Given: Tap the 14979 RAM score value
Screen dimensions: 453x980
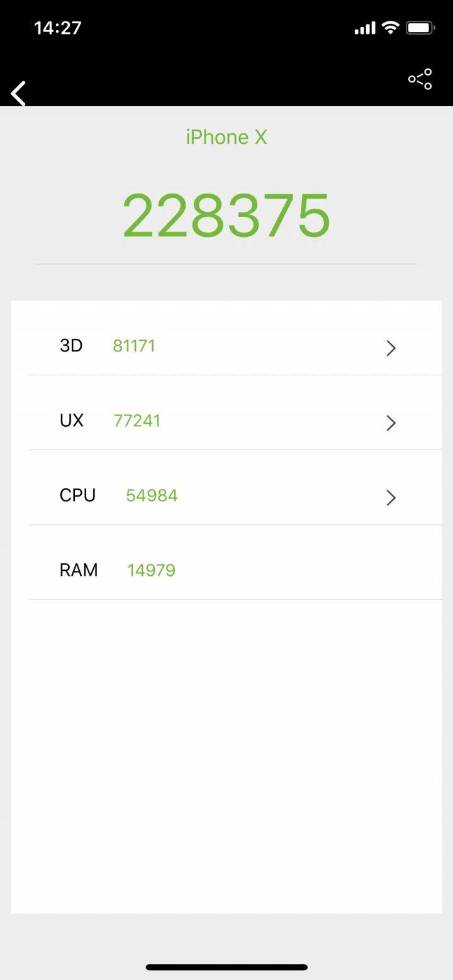Looking at the screenshot, I should click(151, 570).
